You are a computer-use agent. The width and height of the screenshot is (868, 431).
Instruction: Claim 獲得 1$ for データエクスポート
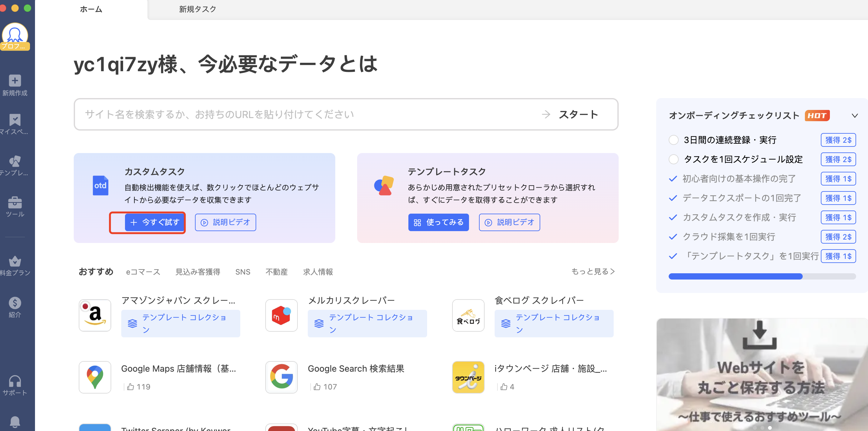[838, 198]
